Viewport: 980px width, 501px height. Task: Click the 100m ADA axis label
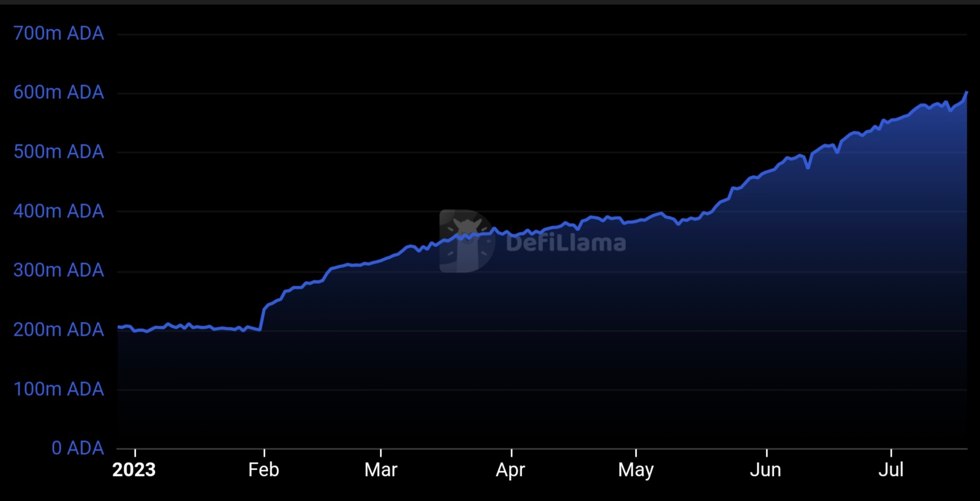coord(59,389)
